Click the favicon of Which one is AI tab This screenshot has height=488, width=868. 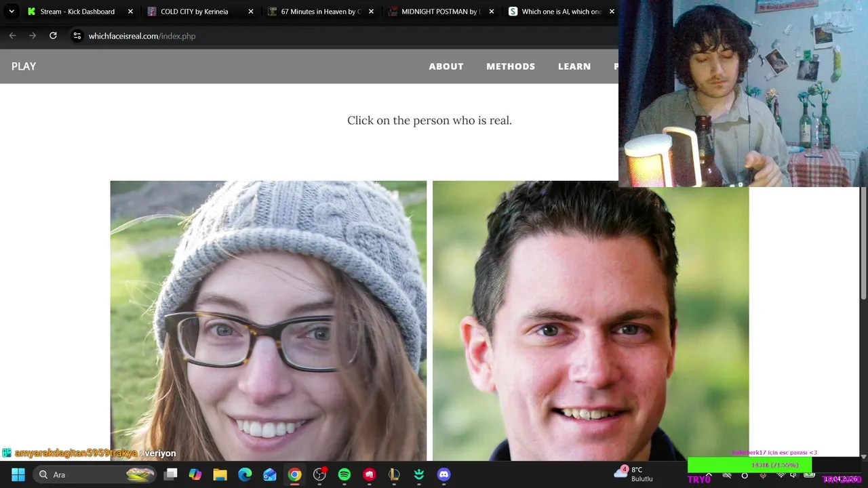pyautogui.click(x=513, y=12)
